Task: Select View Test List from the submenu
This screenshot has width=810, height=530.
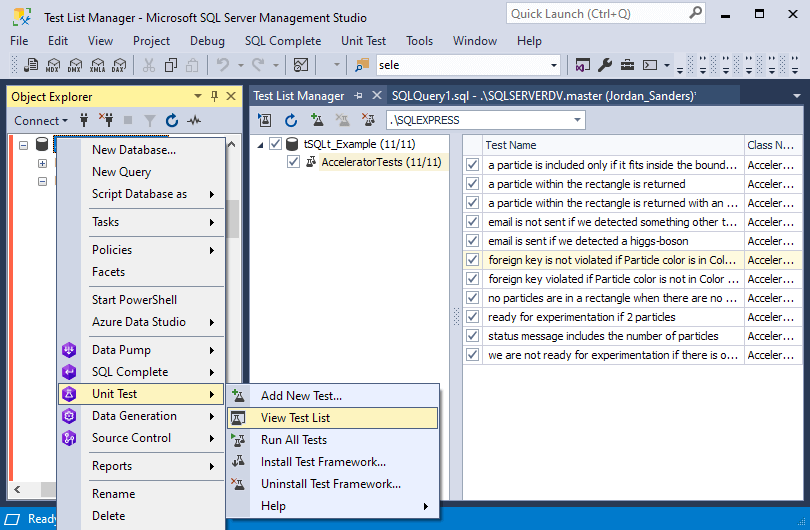Action: pyautogui.click(x=295, y=418)
